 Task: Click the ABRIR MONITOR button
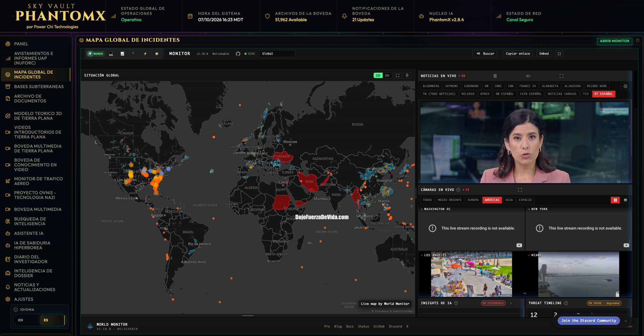coord(614,41)
